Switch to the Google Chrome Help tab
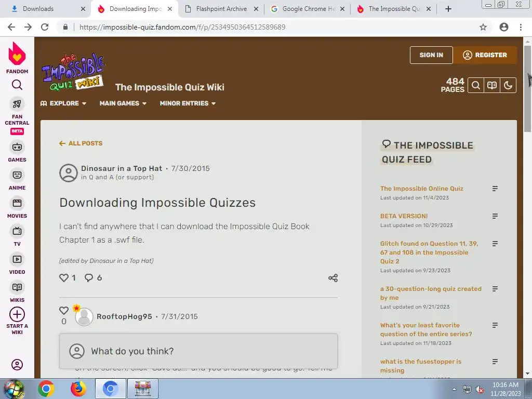 [308, 9]
